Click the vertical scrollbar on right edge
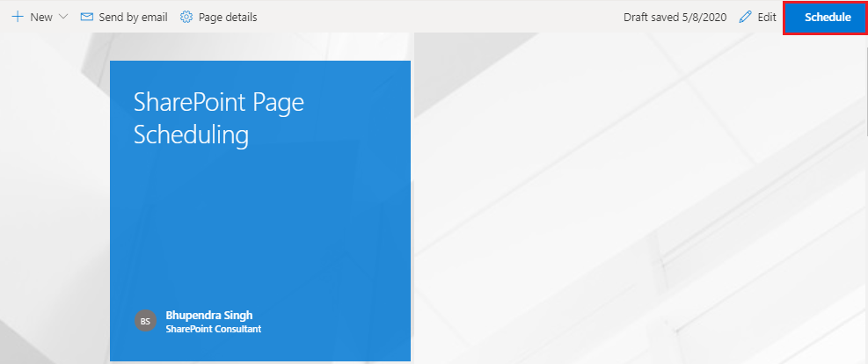868x364 pixels. pos(864,176)
